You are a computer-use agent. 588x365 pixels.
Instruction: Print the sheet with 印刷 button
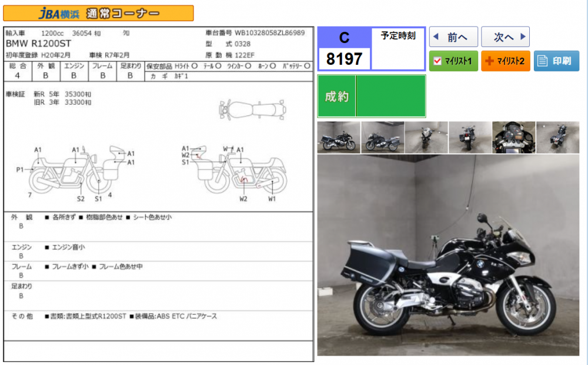(x=556, y=61)
